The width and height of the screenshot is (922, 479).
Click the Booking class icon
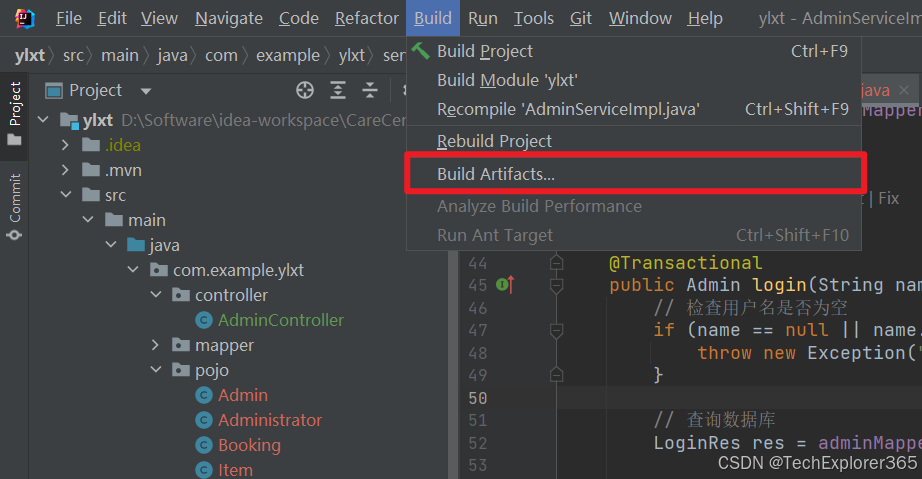tap(203, 445)
